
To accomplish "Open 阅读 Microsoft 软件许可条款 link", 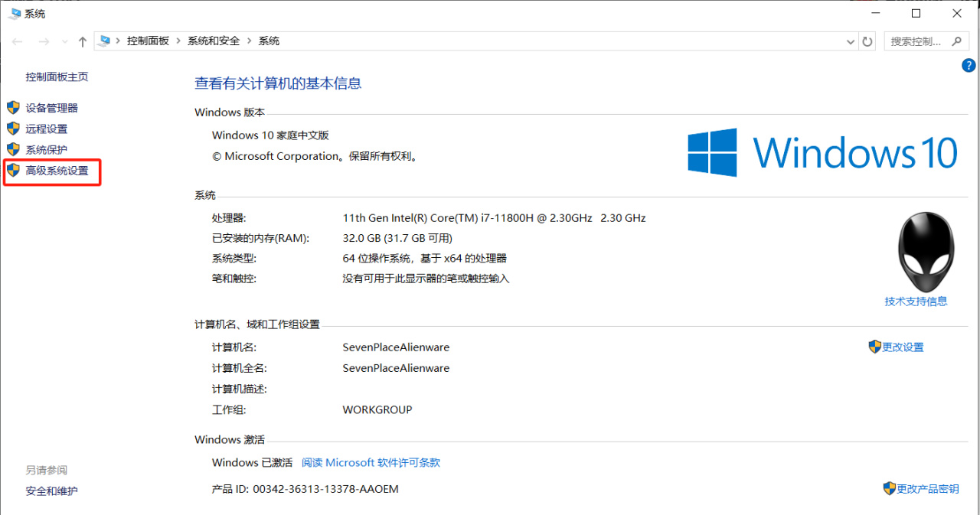I will click(371, 462).
